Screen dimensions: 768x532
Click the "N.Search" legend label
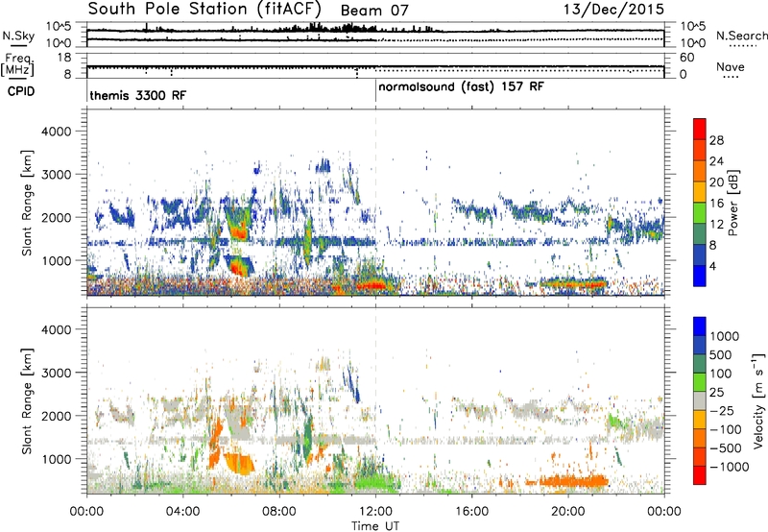click(741, 36)
